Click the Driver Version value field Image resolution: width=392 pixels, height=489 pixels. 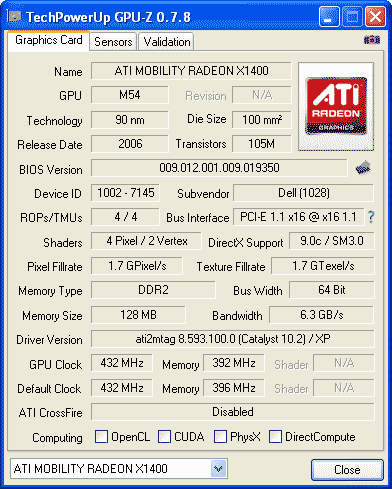coord(233,339)
